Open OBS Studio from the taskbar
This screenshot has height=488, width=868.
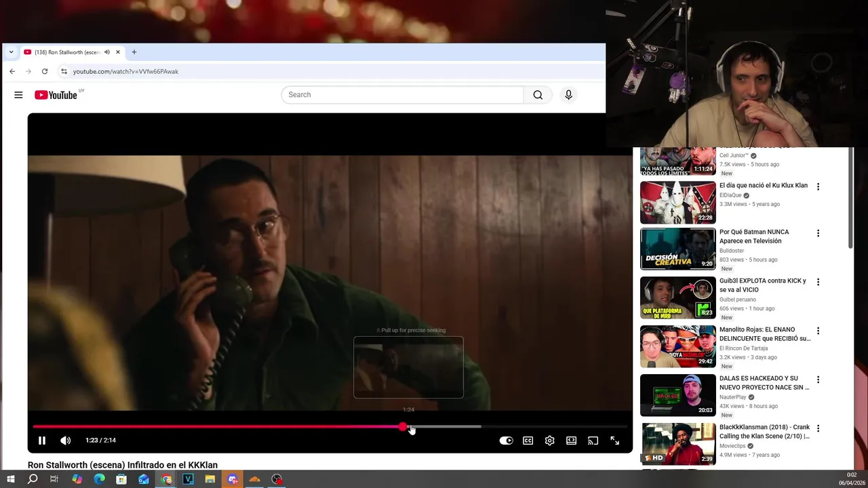(277, 479)
